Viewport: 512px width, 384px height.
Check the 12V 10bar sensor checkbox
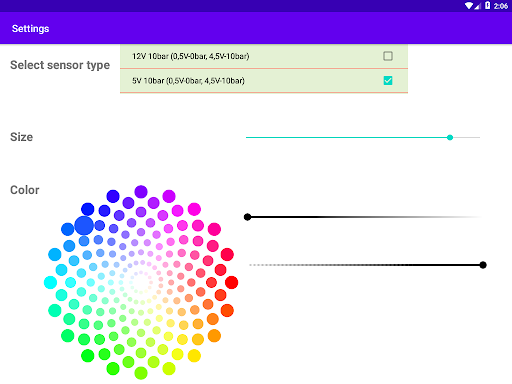point(388,56)
